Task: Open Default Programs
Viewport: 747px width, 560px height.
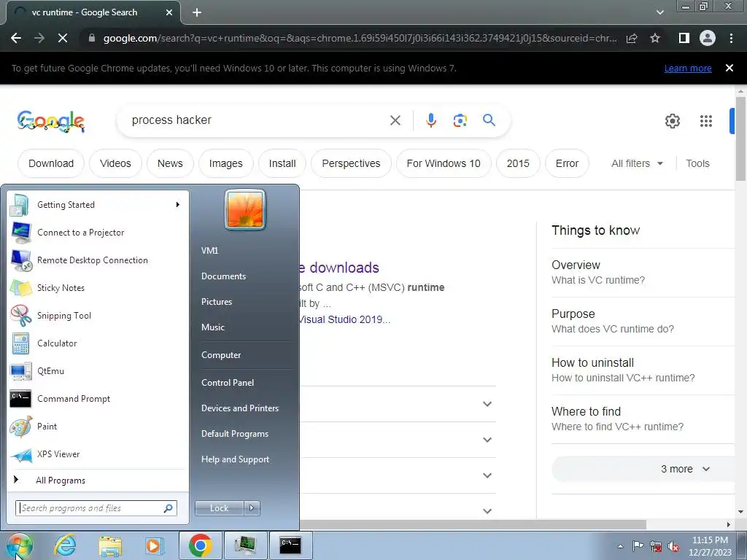Action: [x=234, y=434]
